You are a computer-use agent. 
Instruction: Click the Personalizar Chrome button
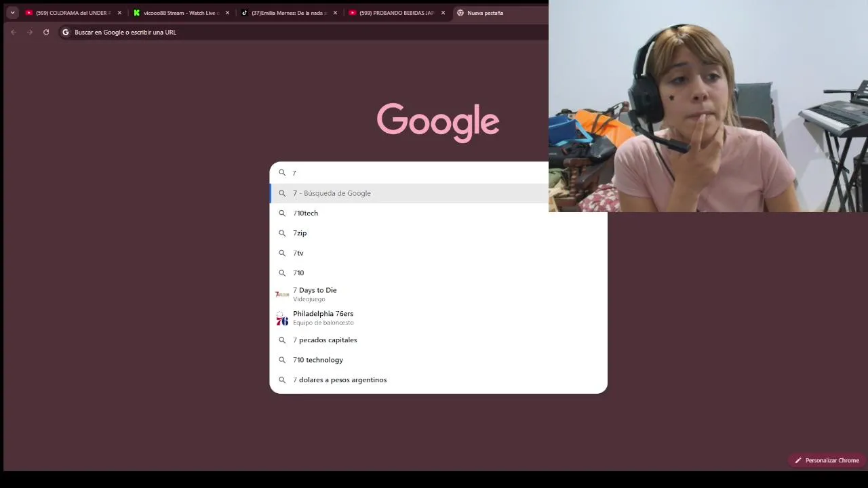click(x=827, y=460)
